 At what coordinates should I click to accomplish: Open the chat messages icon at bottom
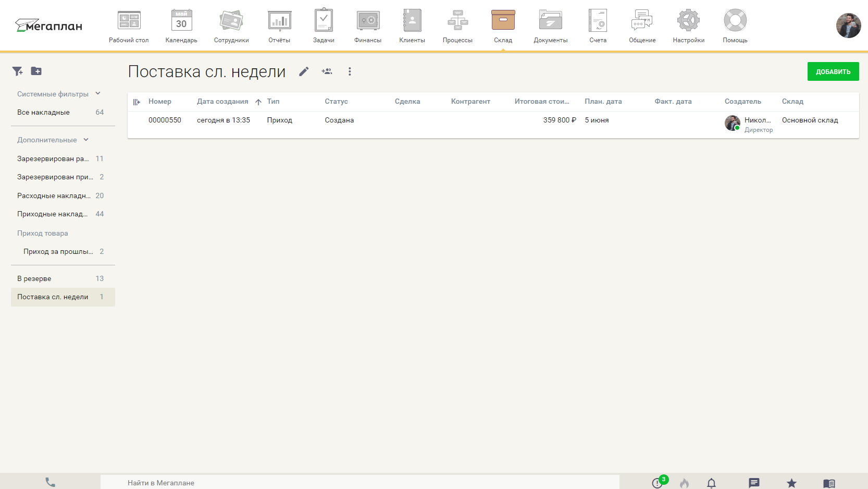754,483
